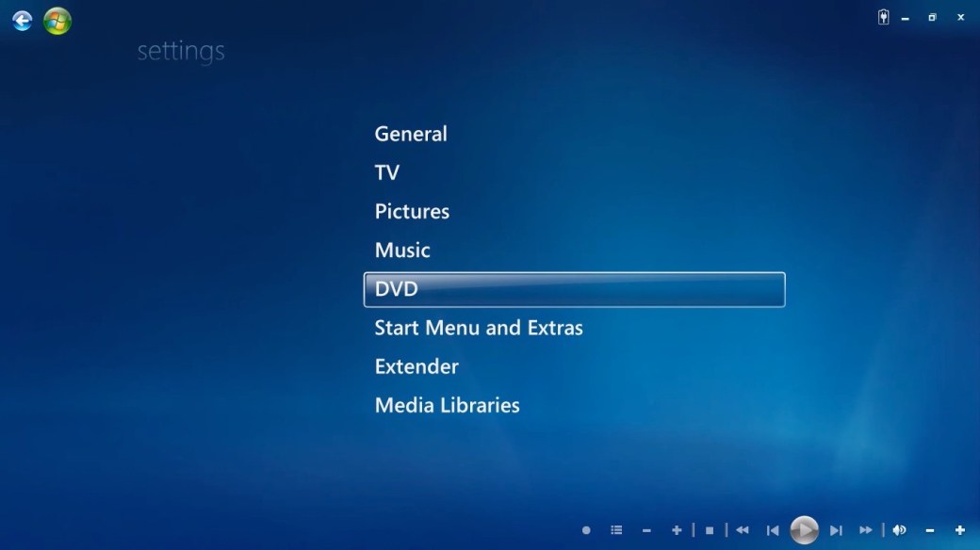
Task: Click the power plug status icon
Action: click(x=883, y=16)
